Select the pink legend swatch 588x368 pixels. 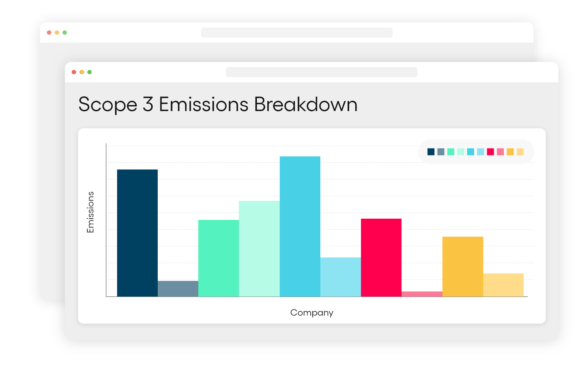tap(500, 152)
